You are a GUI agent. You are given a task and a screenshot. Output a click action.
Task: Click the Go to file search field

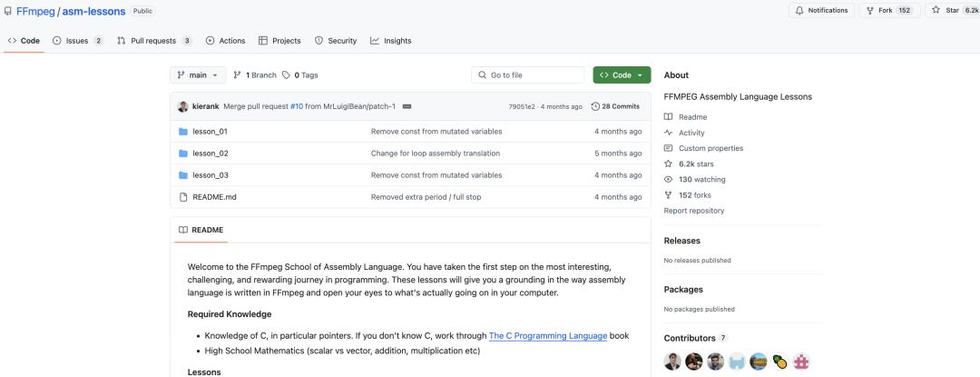(x=526, y=74)
